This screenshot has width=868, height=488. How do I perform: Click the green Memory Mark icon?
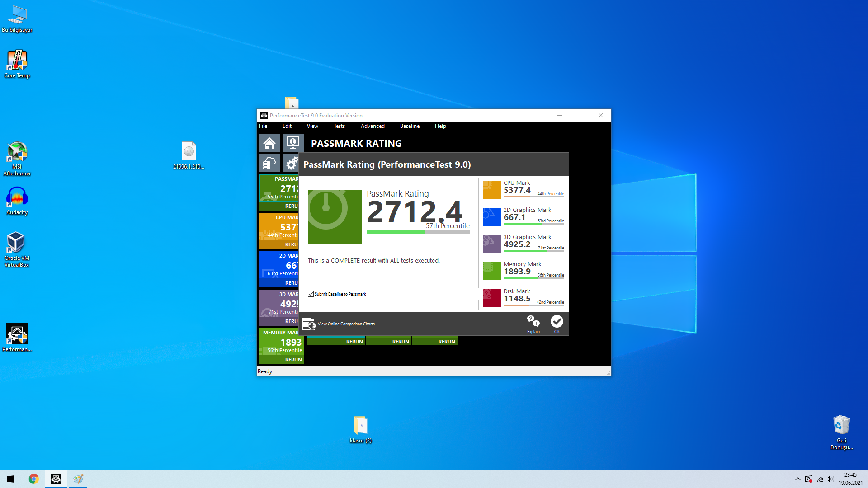point(492,271)
